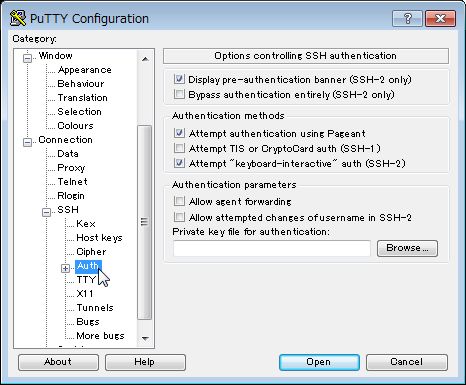Click Open to start session
The width and height of the screenshot is (466, 385).
319,362
